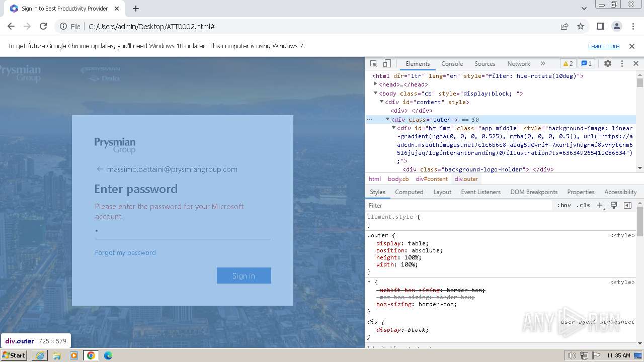Screen dimensions: 644x362
Task: Open DevTools customize three-dot menu
Action: (622, 64)
